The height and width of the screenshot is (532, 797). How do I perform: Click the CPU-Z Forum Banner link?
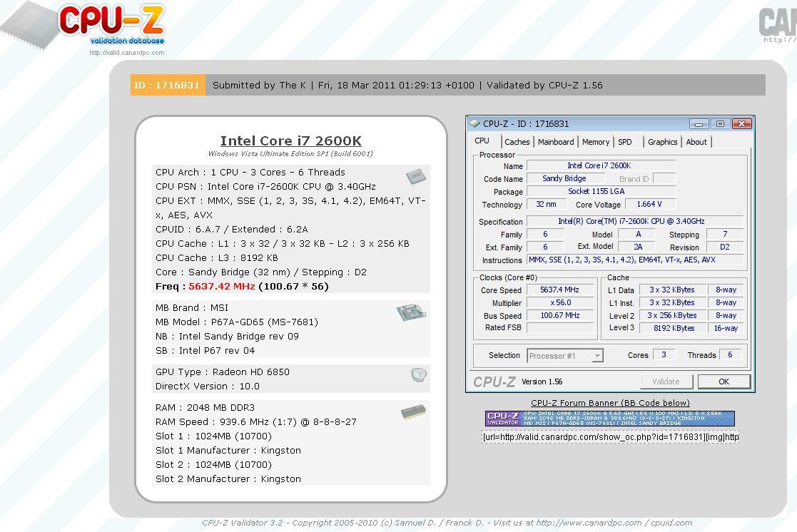610,403
